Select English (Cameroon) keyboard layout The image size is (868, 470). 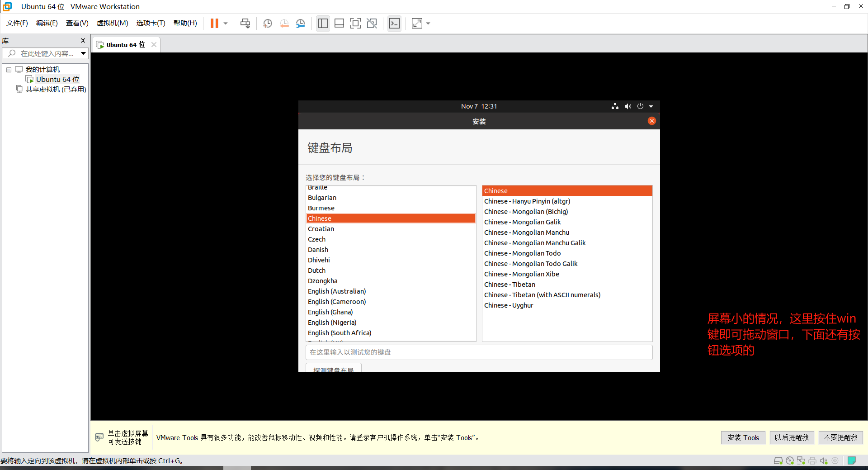coord(391,302)
